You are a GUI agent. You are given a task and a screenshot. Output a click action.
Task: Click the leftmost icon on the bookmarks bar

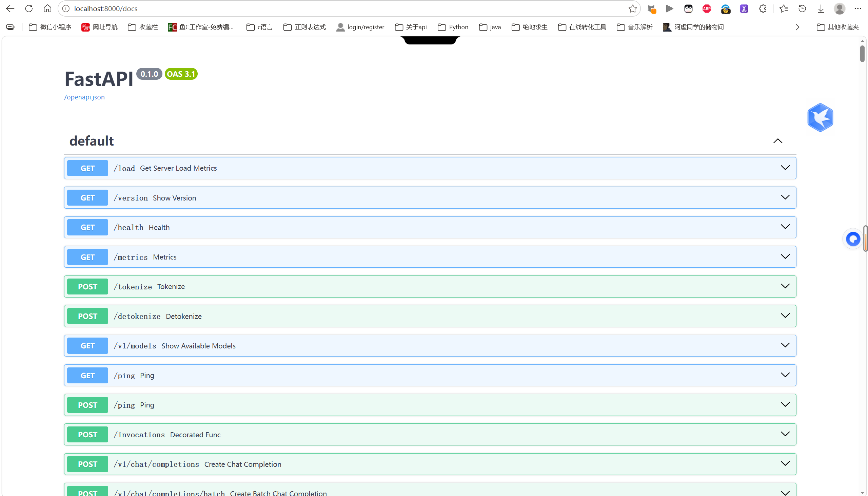point(11,27)
